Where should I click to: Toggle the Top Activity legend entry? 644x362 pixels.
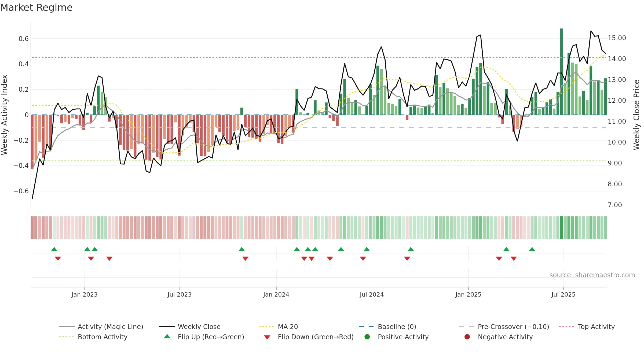tap(587, 327)
